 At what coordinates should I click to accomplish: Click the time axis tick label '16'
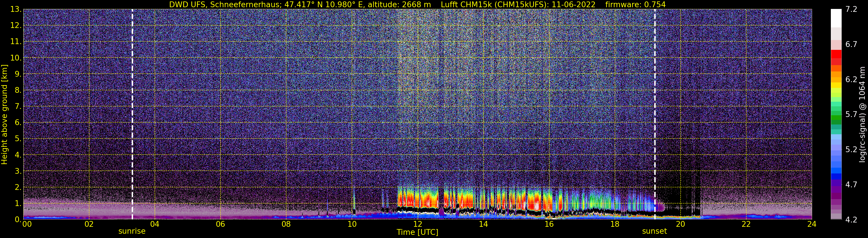(x=549, y=224)
